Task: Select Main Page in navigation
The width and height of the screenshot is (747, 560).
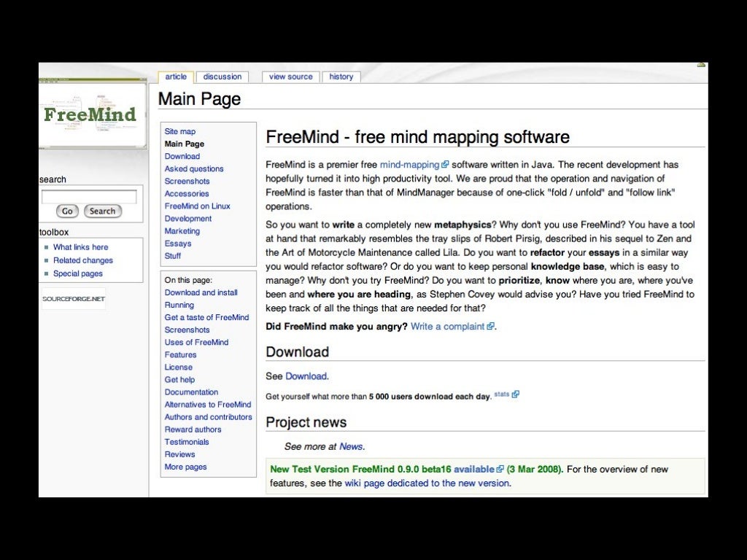Action: click(185, 144)
